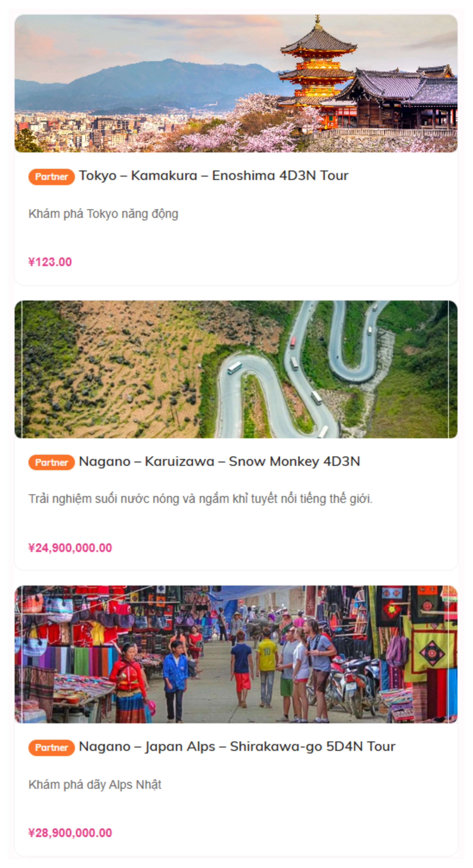Click the 'Khám phá Tokyo năng động' description
Image resolution: width=473 pixels, height=868 pixels.
click(103, 214)
